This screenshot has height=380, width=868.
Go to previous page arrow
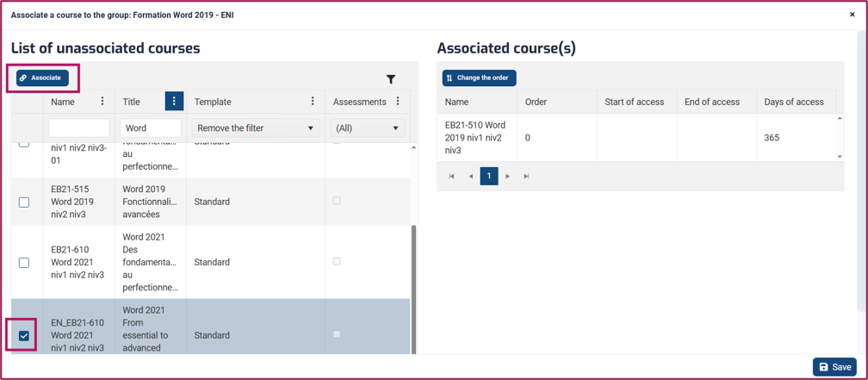tap(470, 176)
